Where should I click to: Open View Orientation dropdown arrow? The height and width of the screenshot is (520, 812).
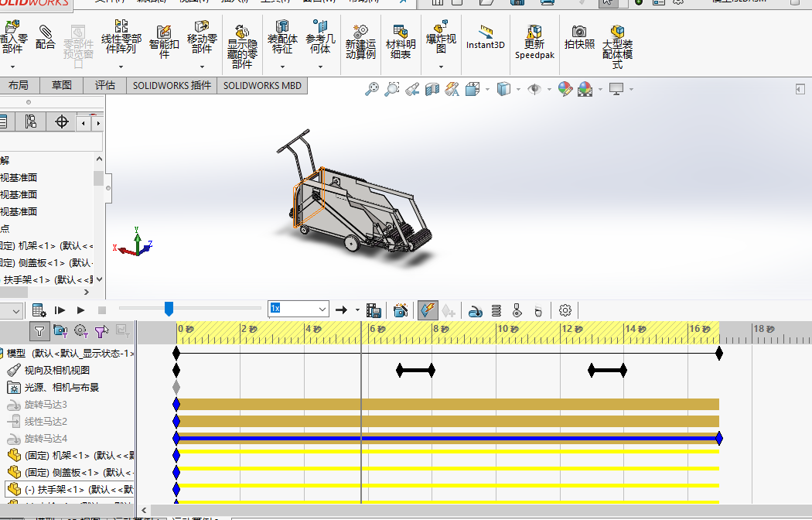(x=487, y=90)
